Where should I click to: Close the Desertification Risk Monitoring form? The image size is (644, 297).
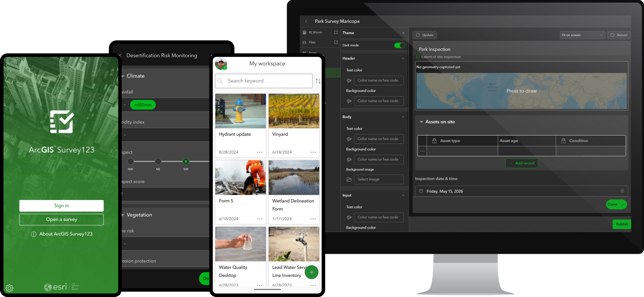[120, 55]
